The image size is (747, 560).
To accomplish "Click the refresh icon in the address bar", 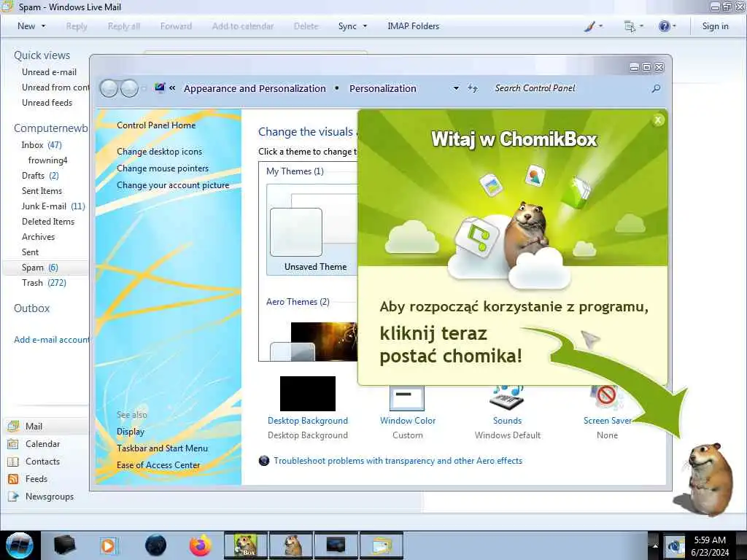I will tap(472, 88).
